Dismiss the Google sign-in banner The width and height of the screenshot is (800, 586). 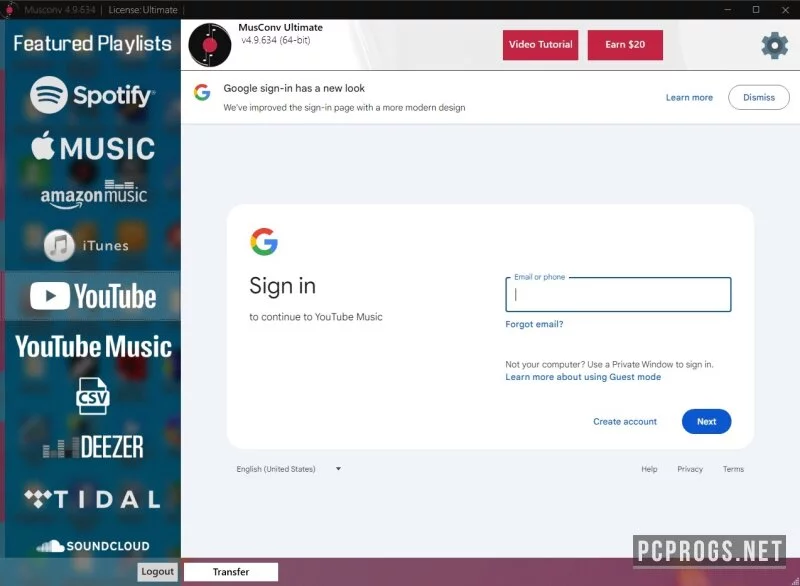(759, 97)
